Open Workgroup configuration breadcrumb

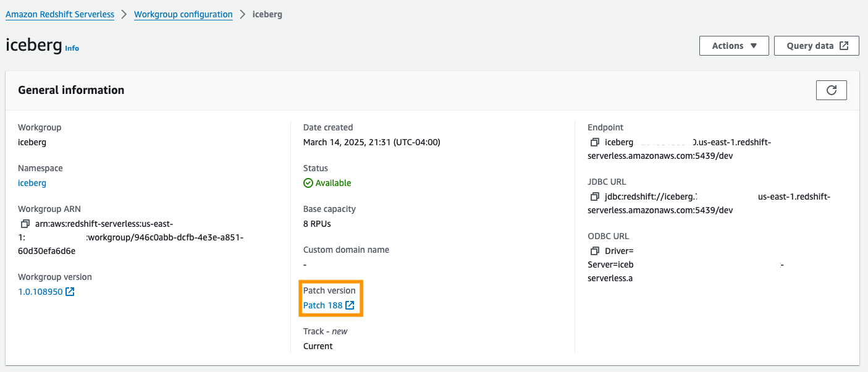[x=183, y=14]
